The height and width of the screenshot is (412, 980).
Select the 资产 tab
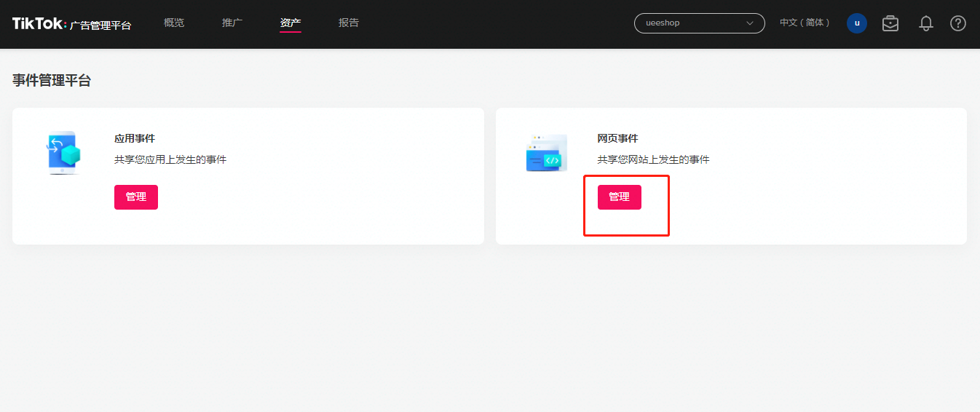tap(291, 23)
